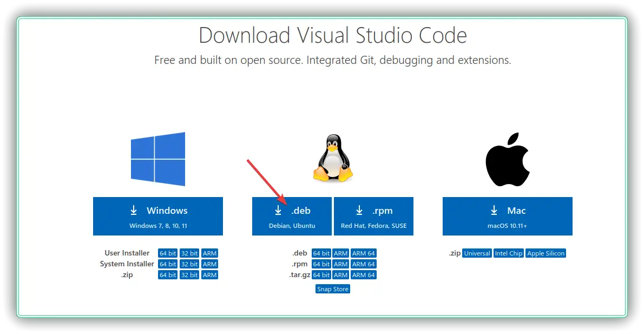
Task: Download the Windows installer button
Action: tap(157, 216)
